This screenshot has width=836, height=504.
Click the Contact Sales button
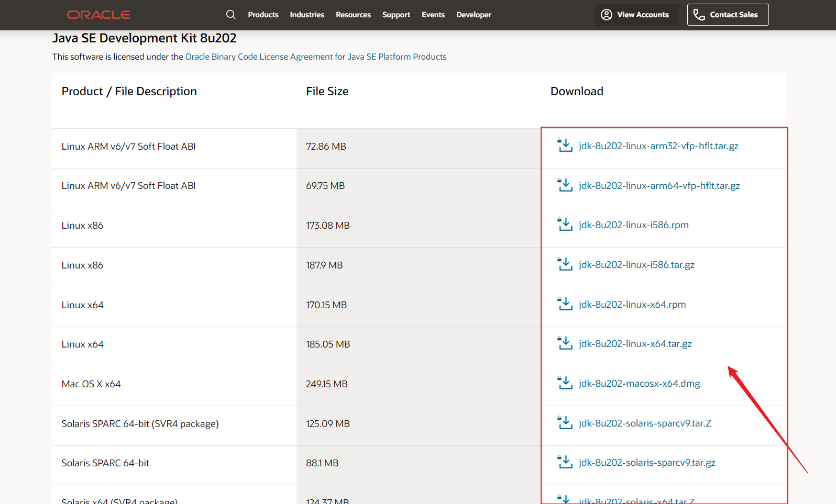coord(728,15)
